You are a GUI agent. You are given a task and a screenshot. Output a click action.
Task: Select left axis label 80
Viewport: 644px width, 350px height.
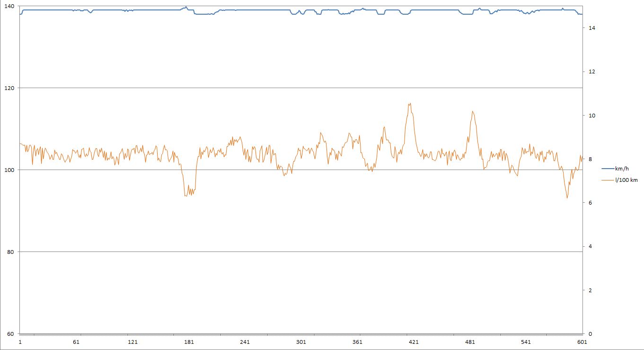(x=11, y=252)
